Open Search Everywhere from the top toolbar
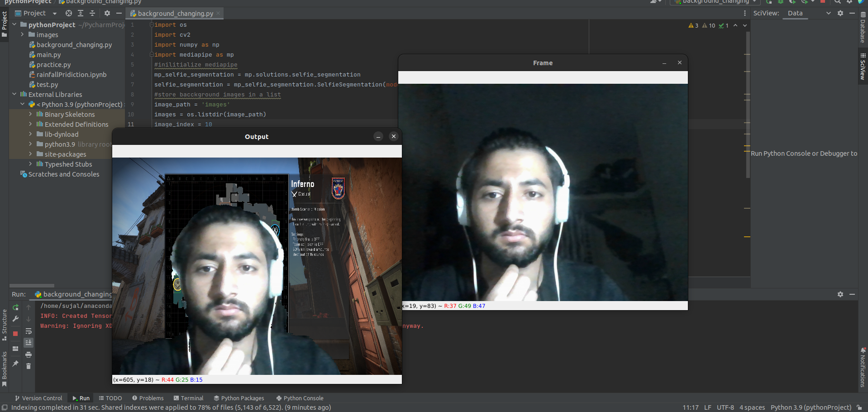868x412 pixels. (x=837, y=2)
